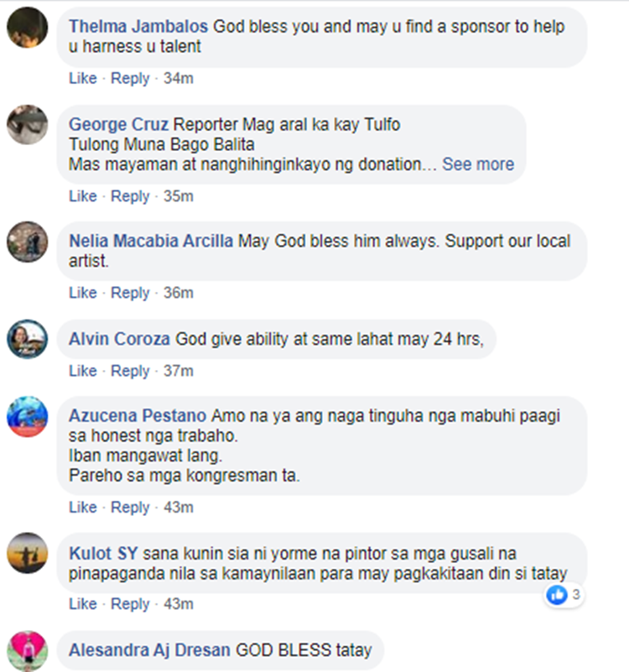Like Nelia Macabia Arcilla's comment
Viewport: 629px width, 672px height.
click(x=83, y=293)
